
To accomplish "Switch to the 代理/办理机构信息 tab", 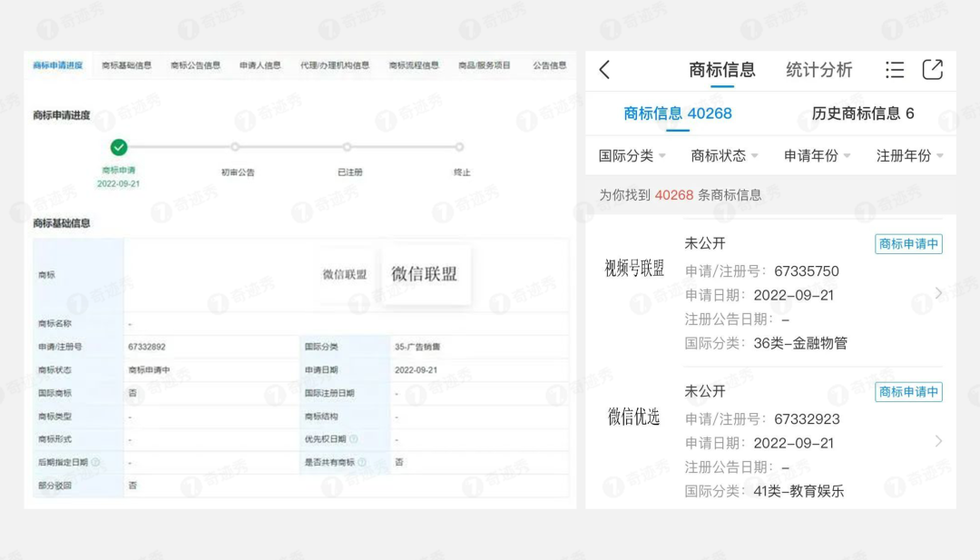I will [x=334, y=65].
